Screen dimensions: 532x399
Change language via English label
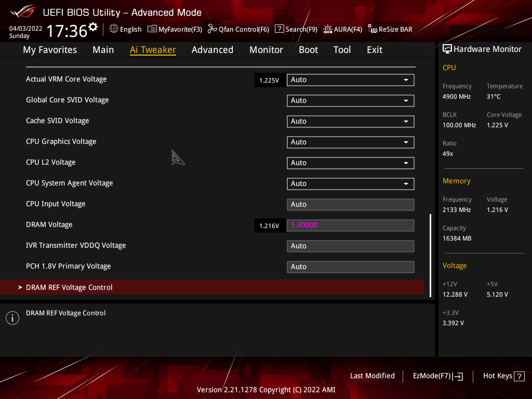[130, 30]
